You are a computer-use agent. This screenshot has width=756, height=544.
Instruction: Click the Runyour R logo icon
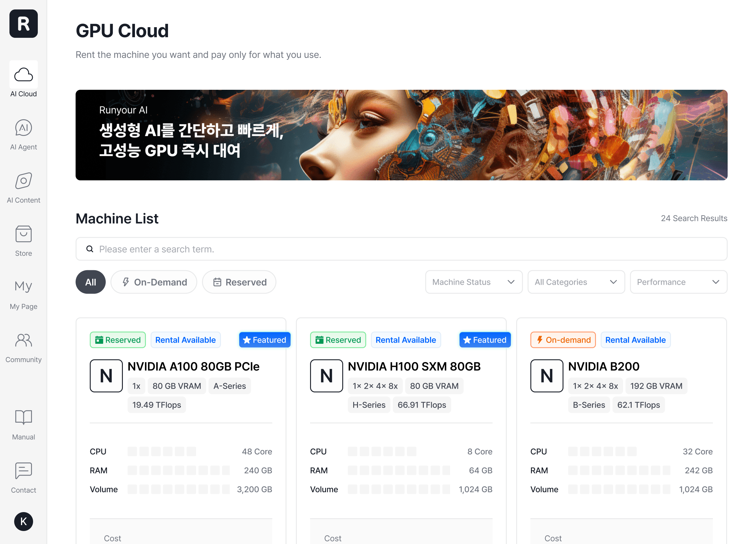pyautogui.click(x=23, y=24)
